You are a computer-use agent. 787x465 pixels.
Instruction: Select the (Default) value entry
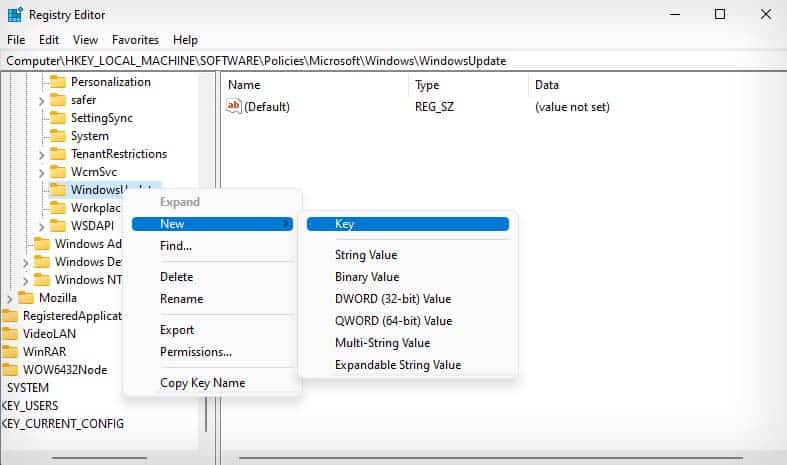point(267,106)
